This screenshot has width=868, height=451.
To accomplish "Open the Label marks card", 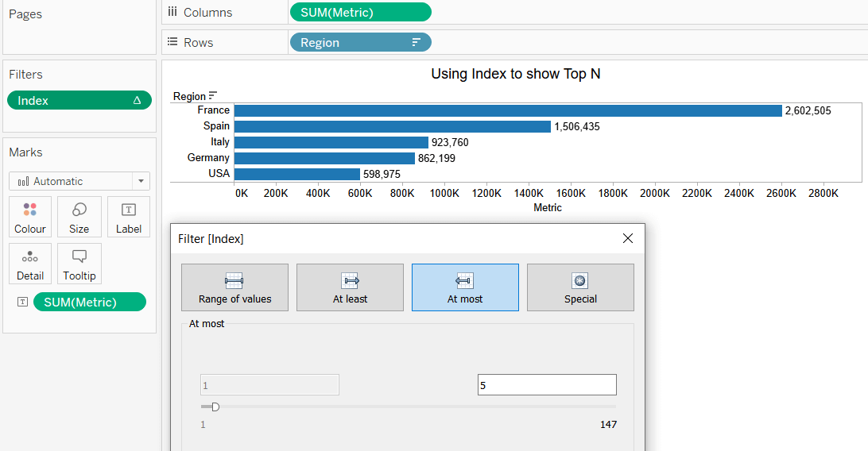I will click(x=129, y=217).
